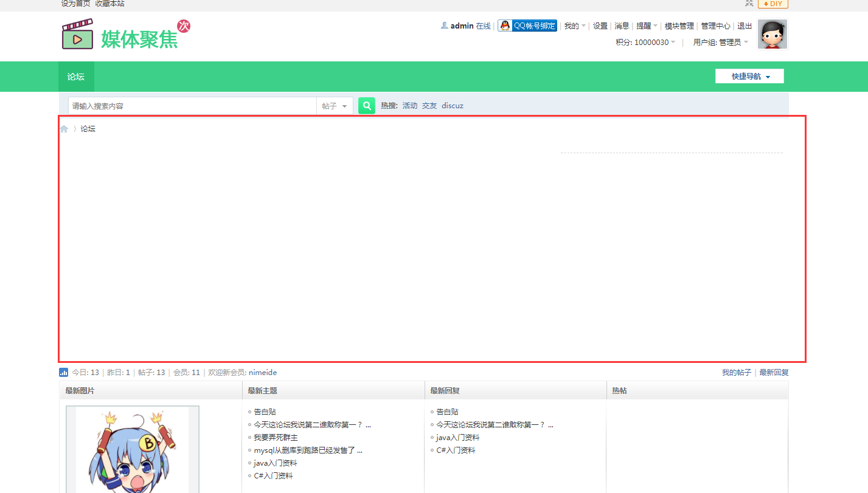
Task: Open 我的帖子 link
Action: (737, 373)
